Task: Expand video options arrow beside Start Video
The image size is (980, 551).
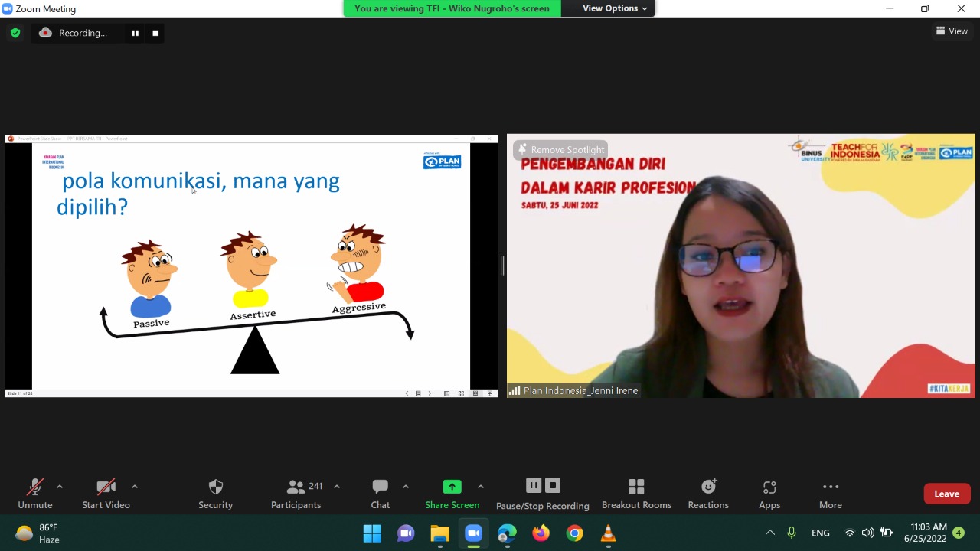Action: point(135,487)
